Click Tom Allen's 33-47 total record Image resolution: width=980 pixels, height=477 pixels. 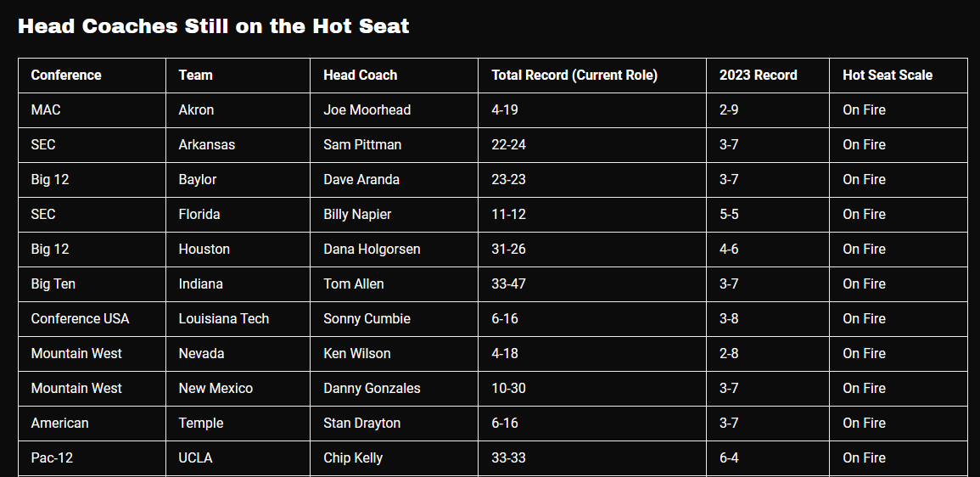508,284
